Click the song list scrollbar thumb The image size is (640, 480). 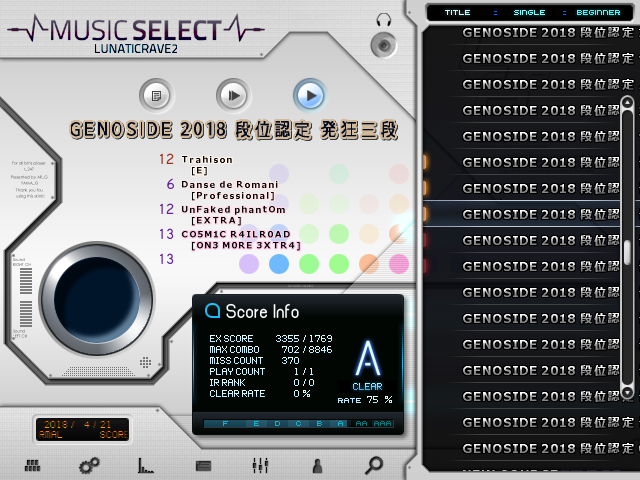click(x=627, y=252)
